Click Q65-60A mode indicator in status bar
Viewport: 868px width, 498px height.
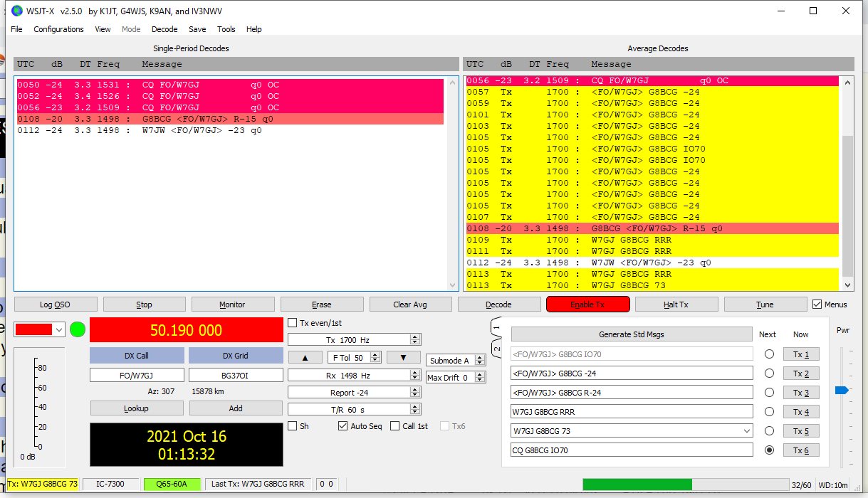click(x=172, y=484)
